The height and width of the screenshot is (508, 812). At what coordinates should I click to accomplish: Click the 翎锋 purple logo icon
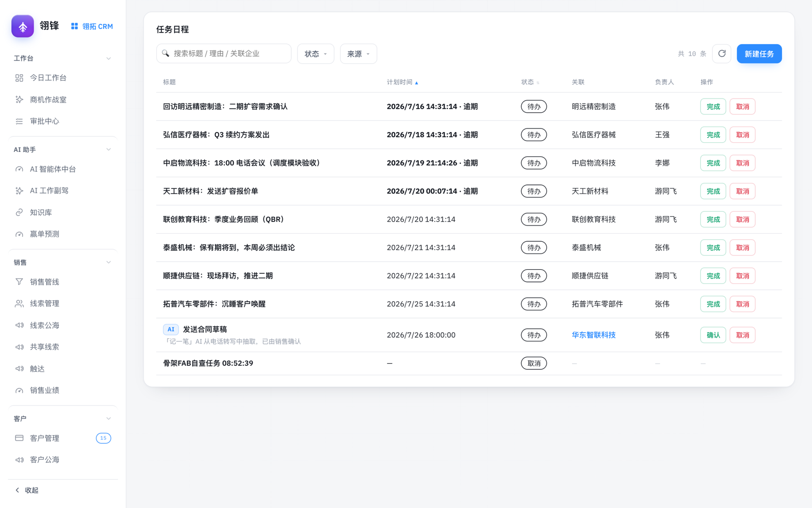click(x=23, y=26)
